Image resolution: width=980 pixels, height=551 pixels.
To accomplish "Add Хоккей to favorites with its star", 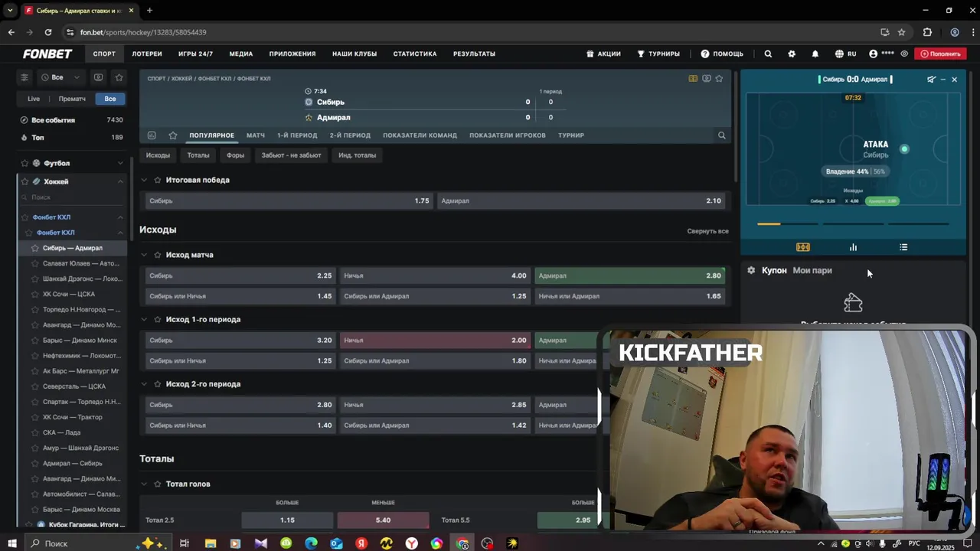I will tap(24, 181).
